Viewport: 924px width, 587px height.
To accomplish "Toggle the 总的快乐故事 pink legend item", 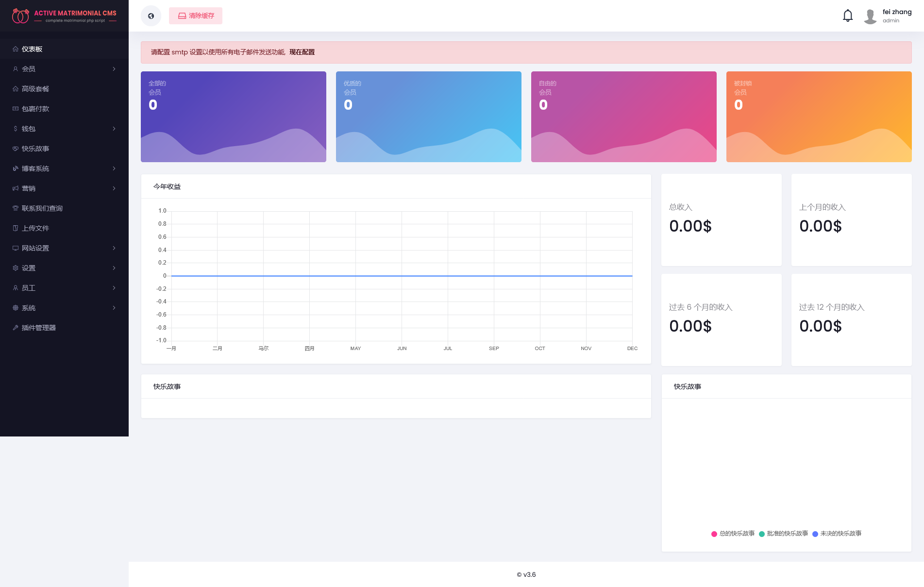I will point(732,534).
